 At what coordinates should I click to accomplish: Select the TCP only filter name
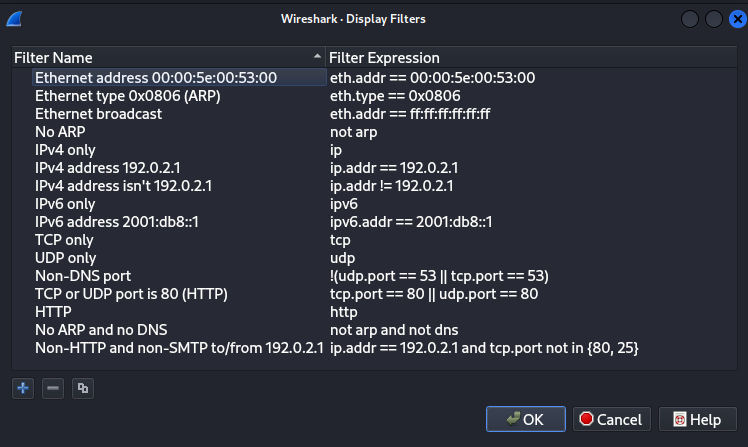pyautogui.click(x=64, y=240)
